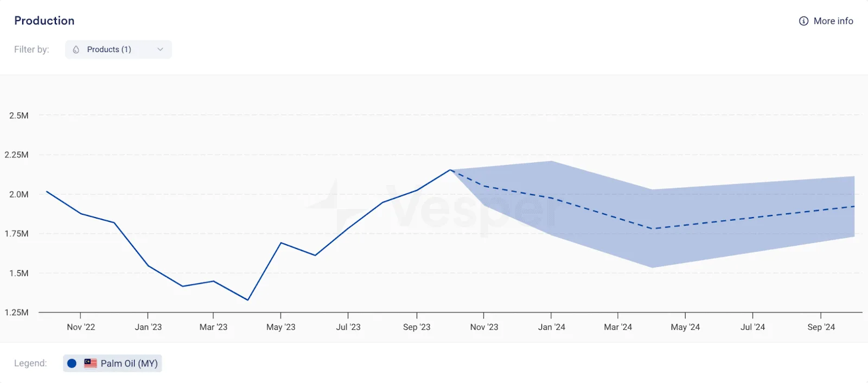This screenshot has width=868, height=383.
Task: Click the Jan '24 axis label
Action: tap(552, 327)
